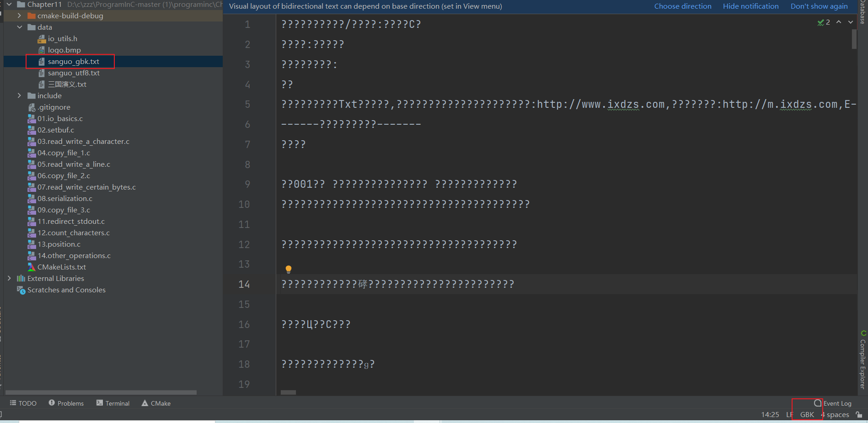
Task: Open the Problems tool window tab
Action: (66, 403)
